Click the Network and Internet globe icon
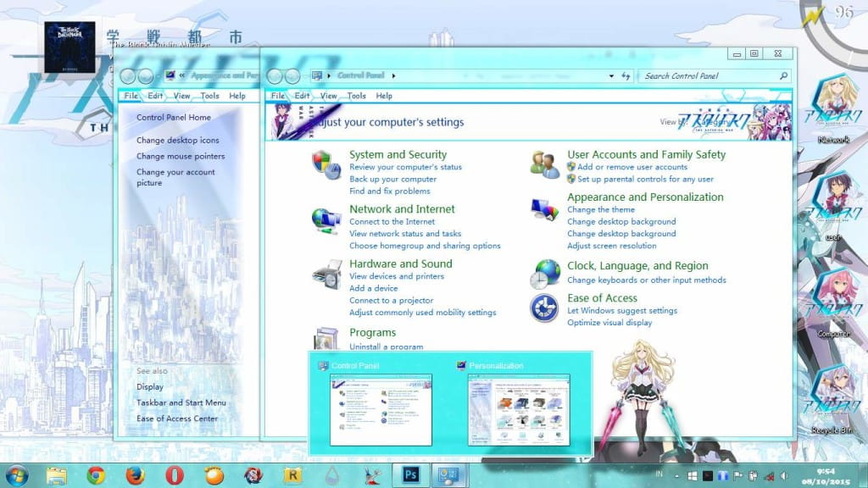 pyautogui.click(x=325, y=219)
